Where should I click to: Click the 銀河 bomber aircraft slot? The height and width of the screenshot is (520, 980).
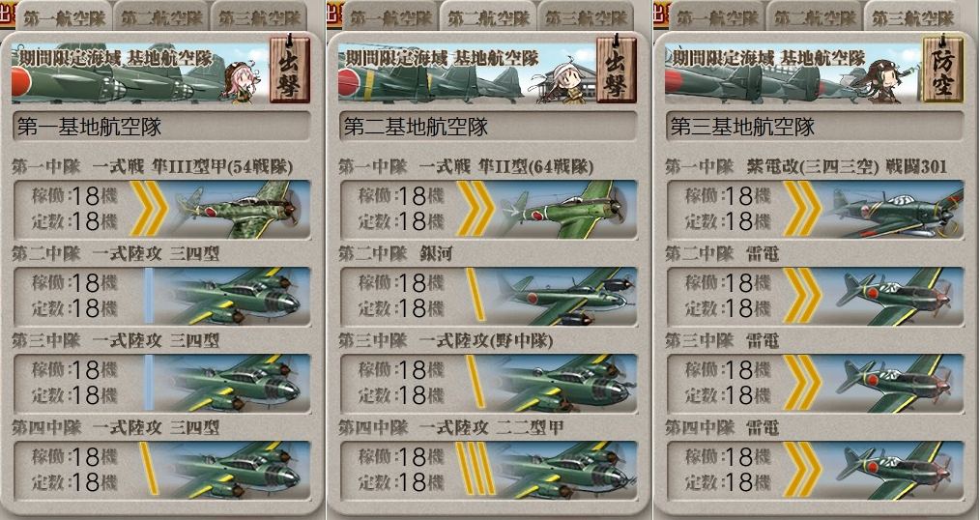click(488, 297)
